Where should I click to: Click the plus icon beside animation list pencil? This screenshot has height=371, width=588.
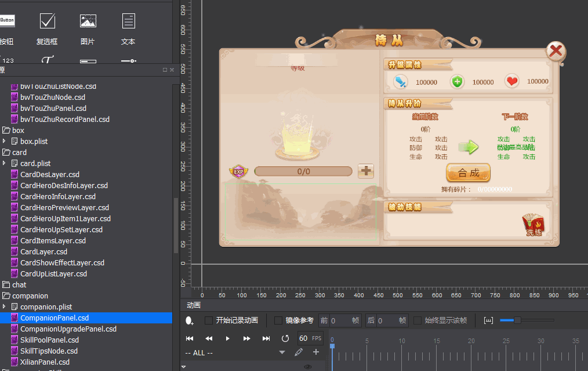coord(316,352)
